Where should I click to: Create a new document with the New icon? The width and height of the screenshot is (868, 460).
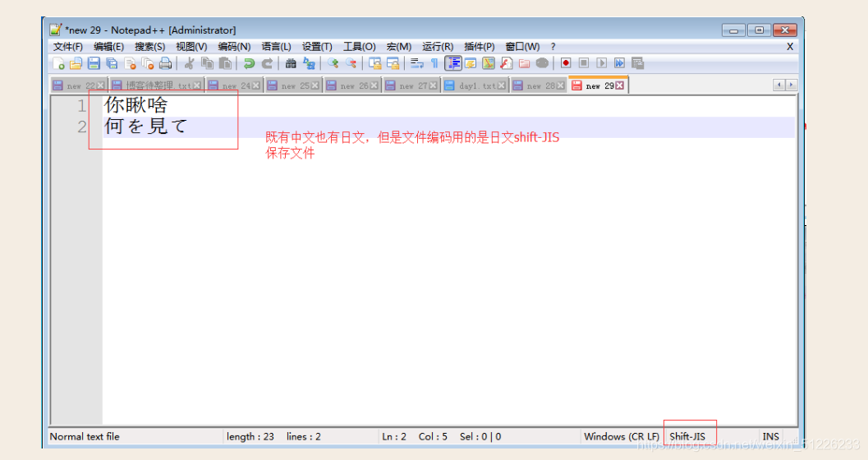pos(58,63)
